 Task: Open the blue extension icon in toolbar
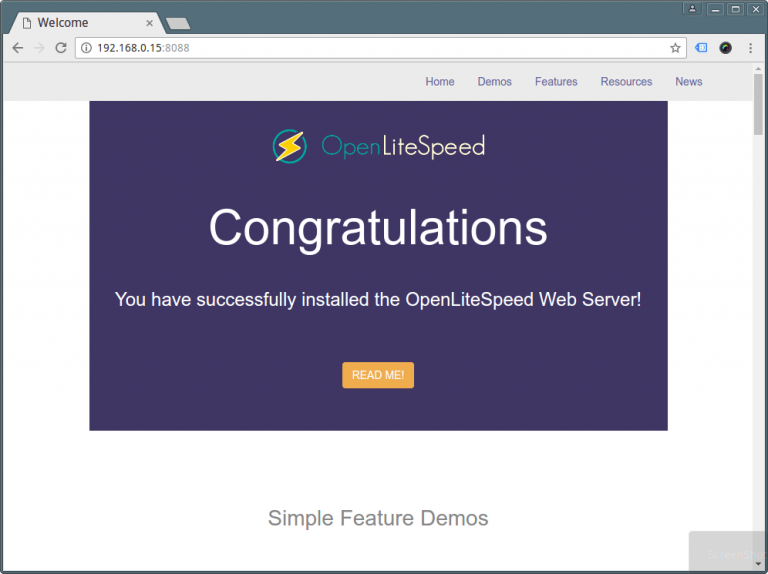point(701,48)
